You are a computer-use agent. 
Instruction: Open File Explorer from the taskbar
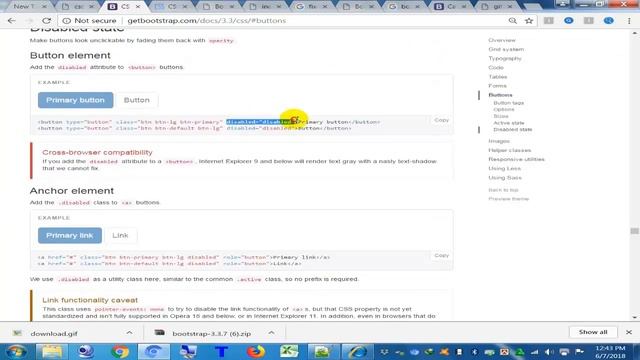pos(52,351)
